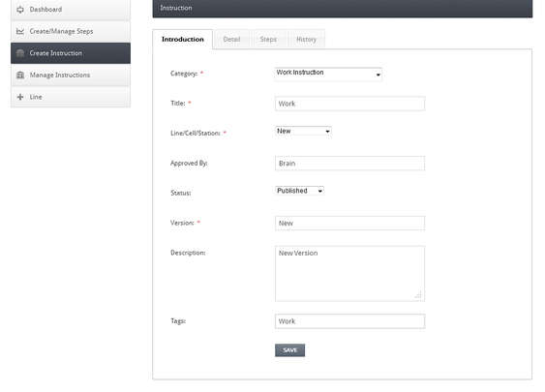Open Manage Instructions page
The height and width of the screenshot is (392, 545).
pos(71,75)
